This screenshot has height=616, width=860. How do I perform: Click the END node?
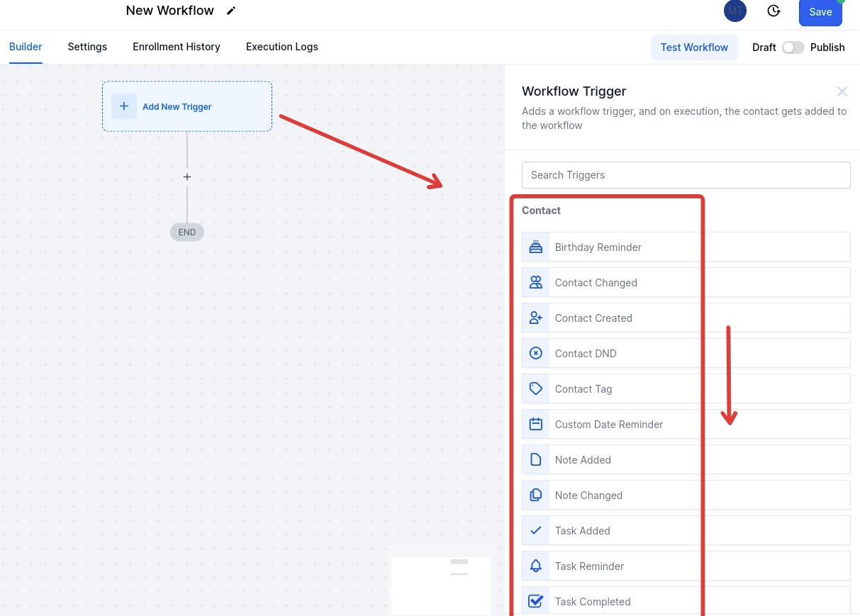[187, 232]
